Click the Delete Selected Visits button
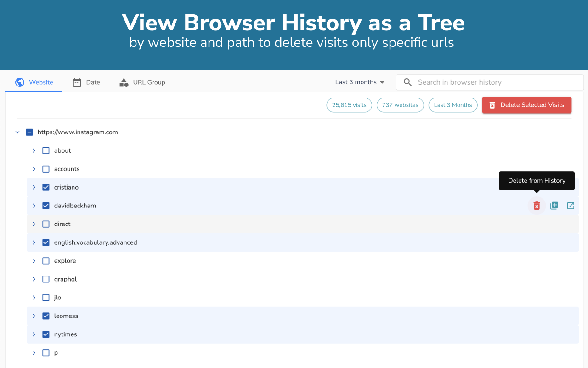Viewport: 588px width, 368px height. tap(527, 105)
